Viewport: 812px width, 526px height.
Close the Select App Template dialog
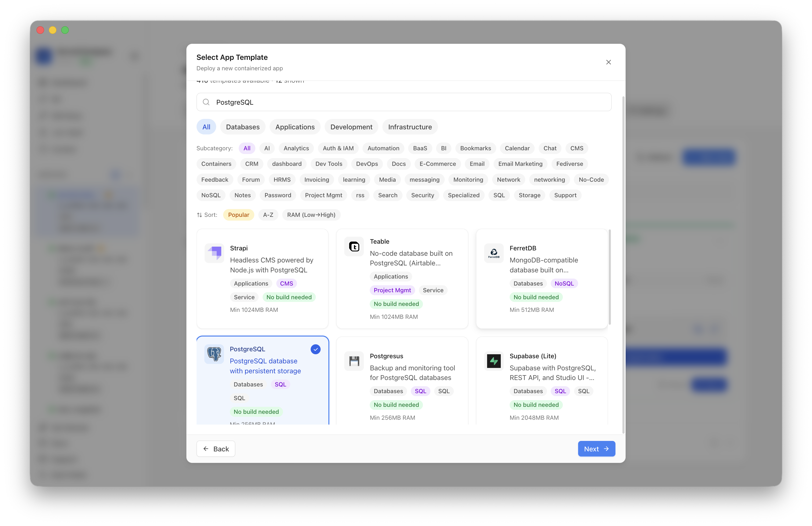pos(608,62)
